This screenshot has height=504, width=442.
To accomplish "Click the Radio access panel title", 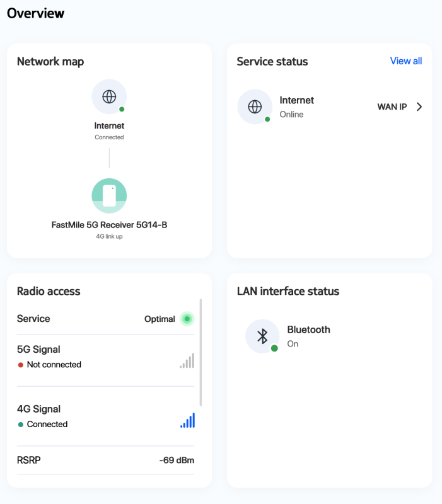I will 49,291.
